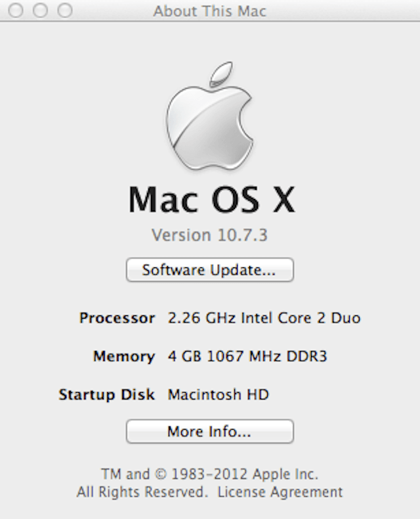The image size is (420, 519).
Task: Click the Macintosh HD disk name
Action: point(219,394)
